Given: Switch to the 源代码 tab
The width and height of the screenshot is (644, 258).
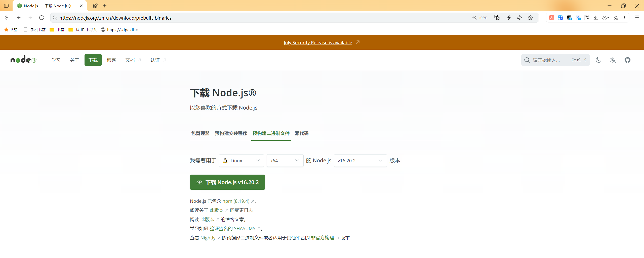Looking at the screenshot, I should click(x=302, y=133).
